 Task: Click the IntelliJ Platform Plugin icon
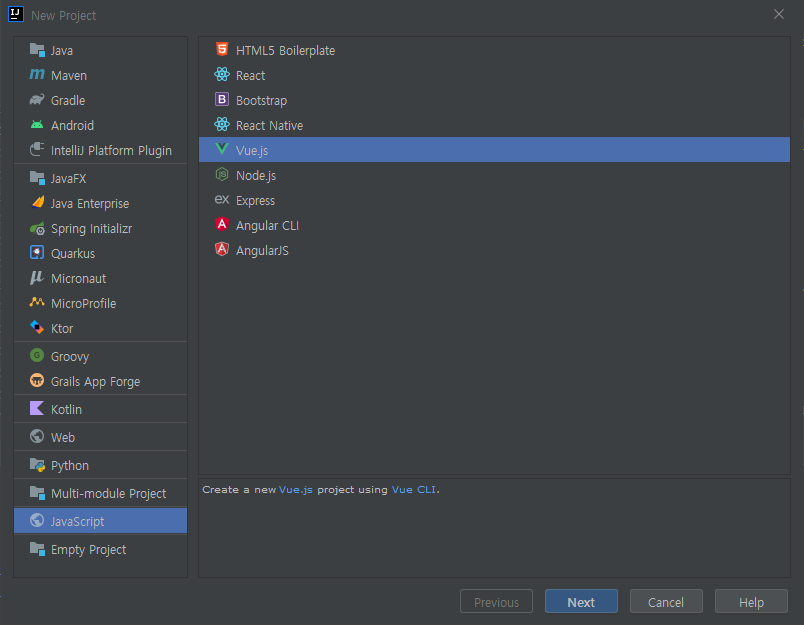37,150
